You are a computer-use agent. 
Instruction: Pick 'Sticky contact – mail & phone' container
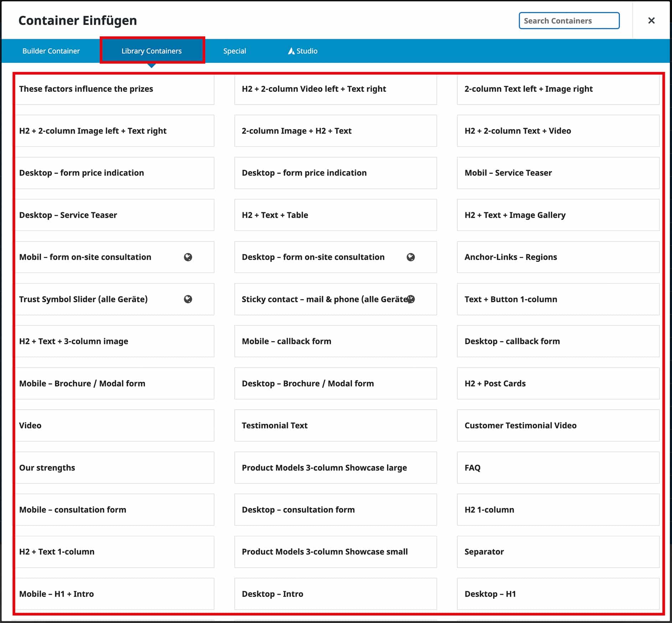336,299
